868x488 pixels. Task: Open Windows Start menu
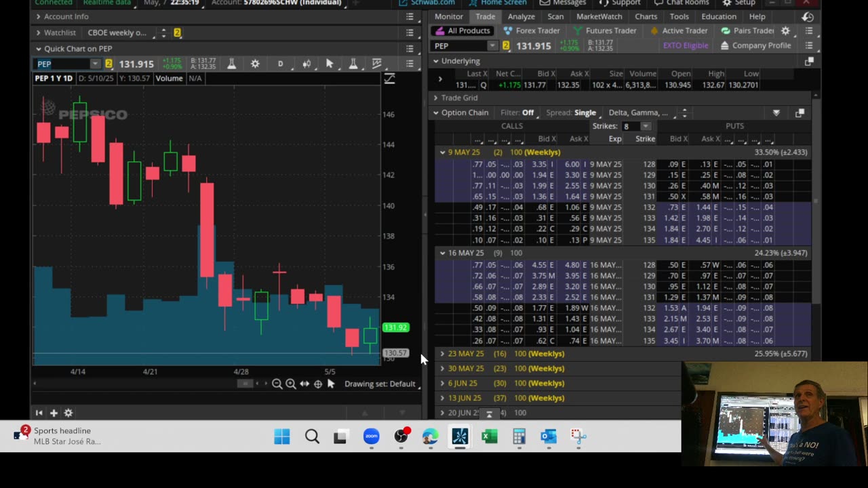click(282, 436)
